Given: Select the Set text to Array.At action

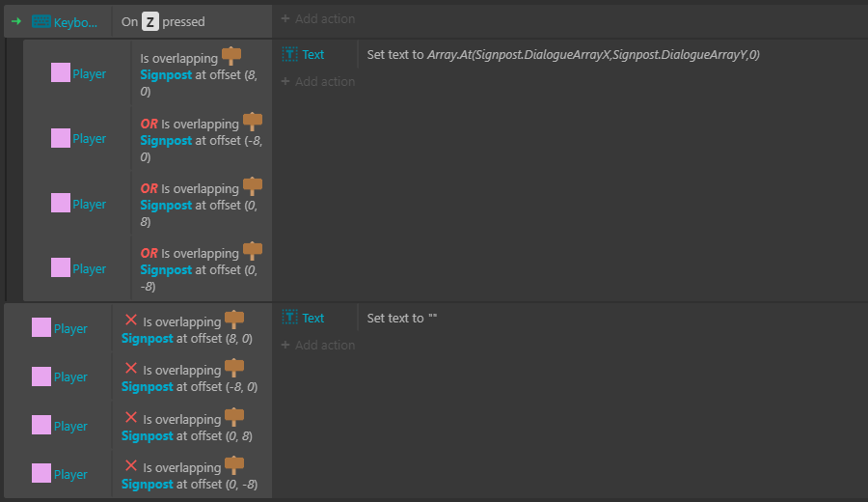Looking at the screenshot, I should click(x=563, y=55).
